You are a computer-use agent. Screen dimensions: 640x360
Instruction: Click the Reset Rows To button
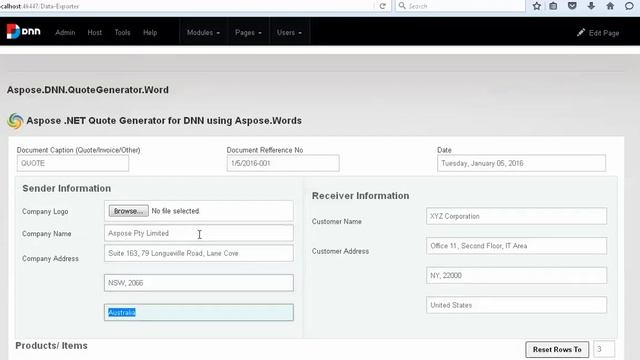point(557,349)
